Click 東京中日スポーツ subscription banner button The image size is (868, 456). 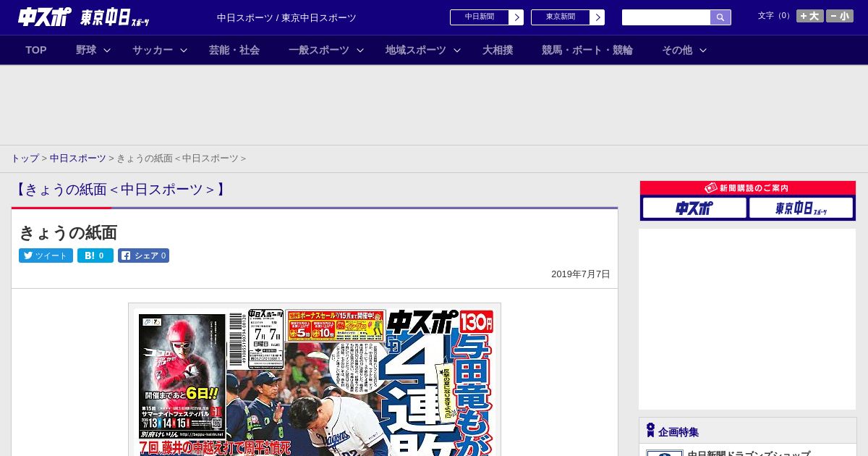coord(801,208)
